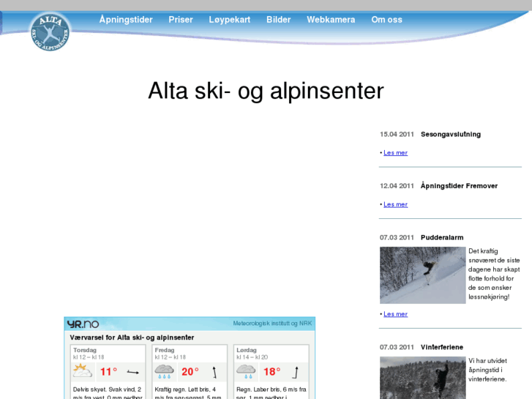Open the Priser page
The width and height of the screenshot is (532, 399).
tap(181, 20)
